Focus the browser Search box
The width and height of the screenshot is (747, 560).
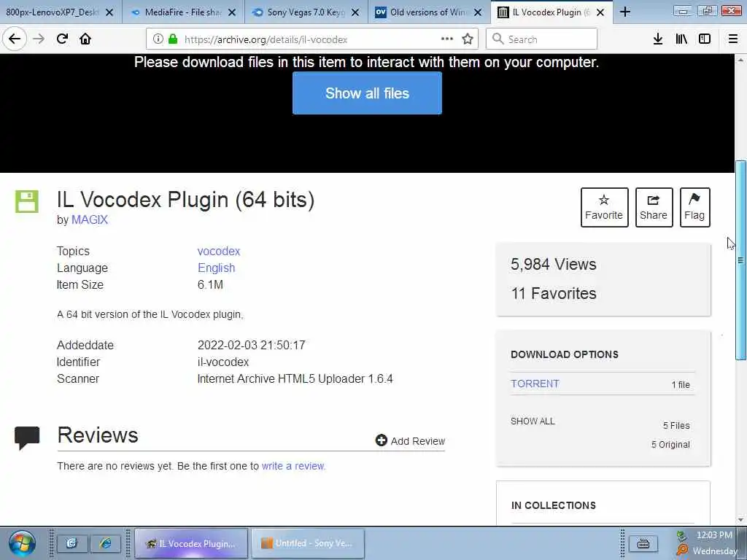pos(541,39)
